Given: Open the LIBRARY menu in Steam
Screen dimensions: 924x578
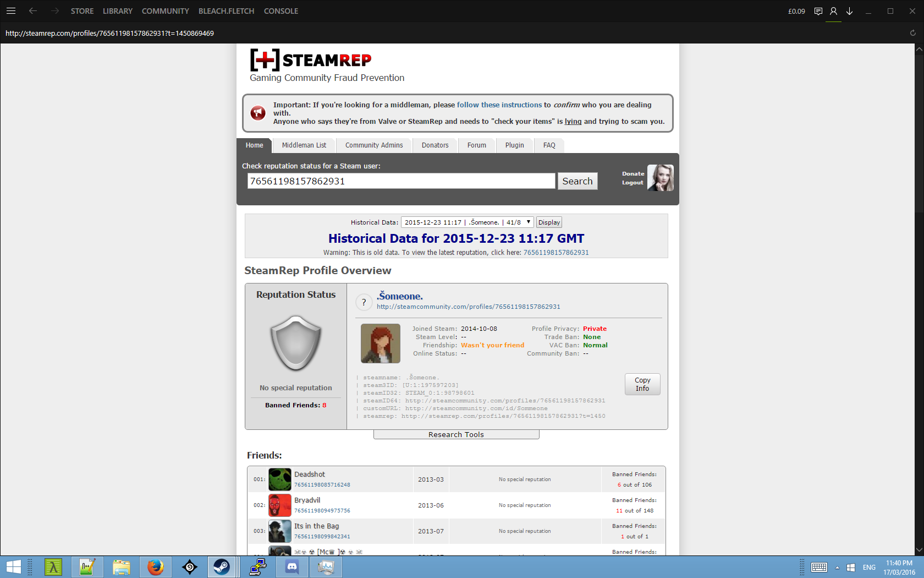Looking at the screenshot, I should pos(118,11).
